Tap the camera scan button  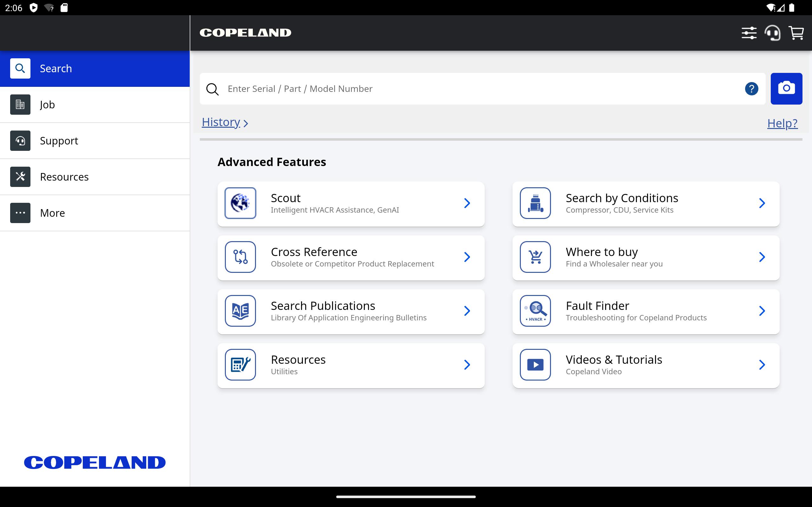[x=786, y=88]
